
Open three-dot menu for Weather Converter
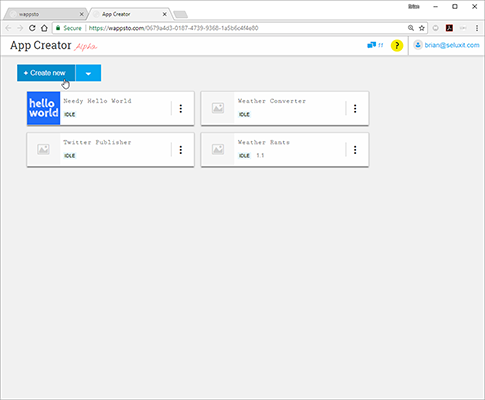355,108
